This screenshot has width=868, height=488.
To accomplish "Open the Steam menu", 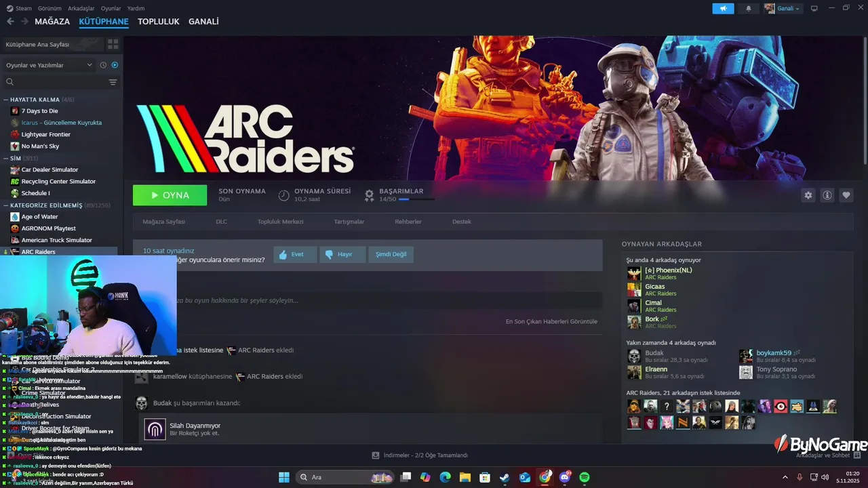I will 19,8.
